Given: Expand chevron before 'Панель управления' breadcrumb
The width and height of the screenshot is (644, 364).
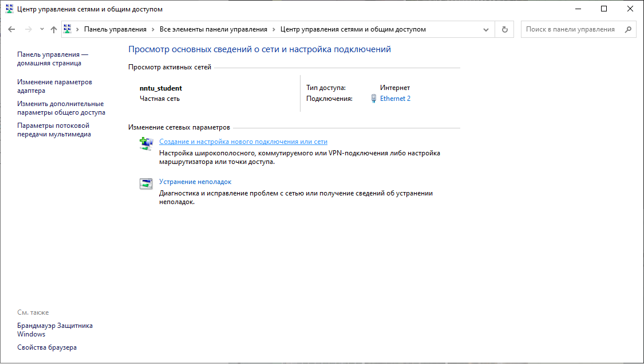Looking at the screenshot, I should pyautogui.click(x=78, y=30).
